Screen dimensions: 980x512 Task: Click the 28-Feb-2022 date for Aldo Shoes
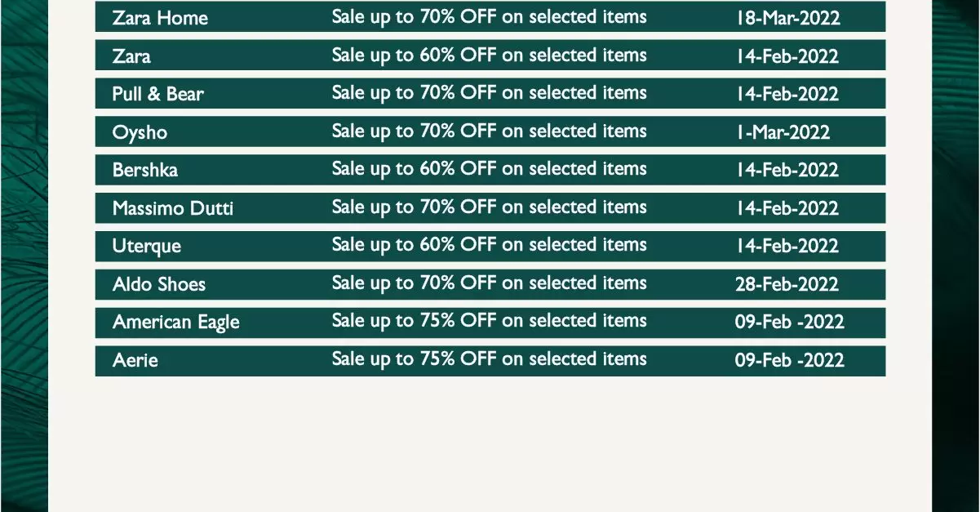(x=787, y=284)
